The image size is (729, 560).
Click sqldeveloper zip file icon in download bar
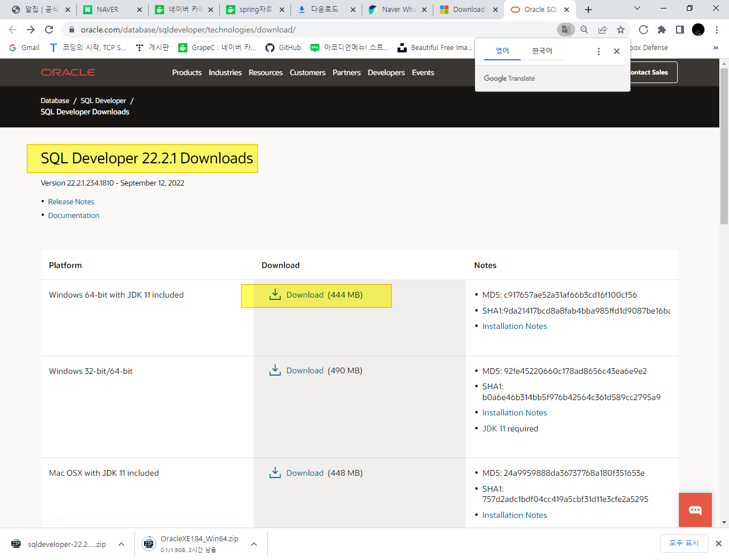tap(16, 544)
